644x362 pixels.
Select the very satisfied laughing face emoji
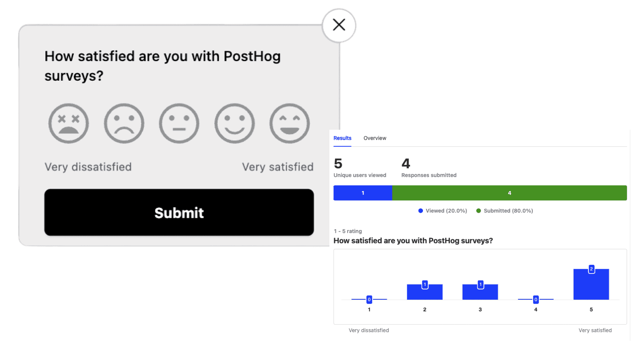coord(289,123)
